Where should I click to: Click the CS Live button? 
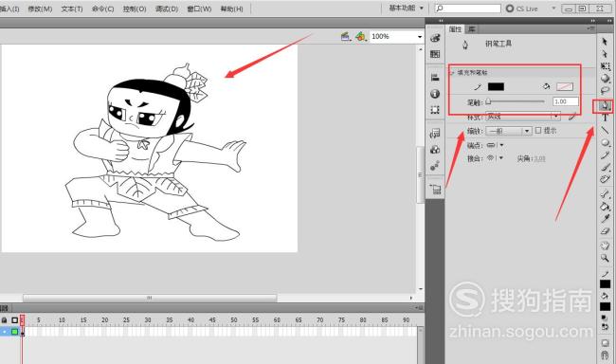pyautogui.click(x=522, y=9)
